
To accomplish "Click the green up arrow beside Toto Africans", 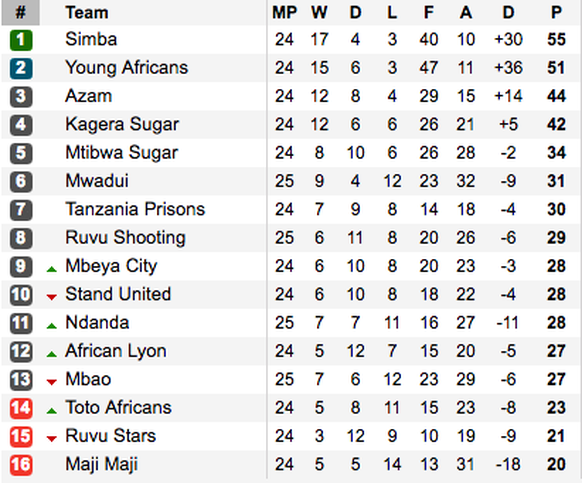I will pos(52,411).
